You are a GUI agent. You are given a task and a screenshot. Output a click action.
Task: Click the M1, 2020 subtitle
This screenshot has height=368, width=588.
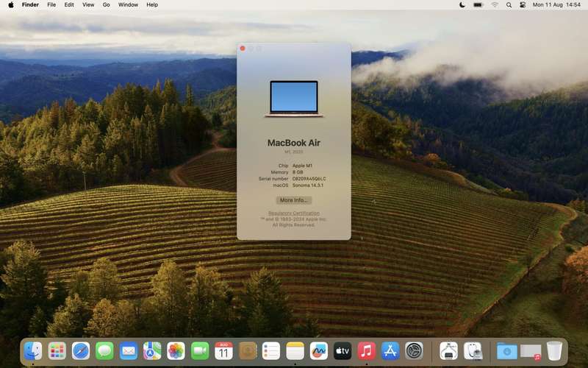(293, 152)
